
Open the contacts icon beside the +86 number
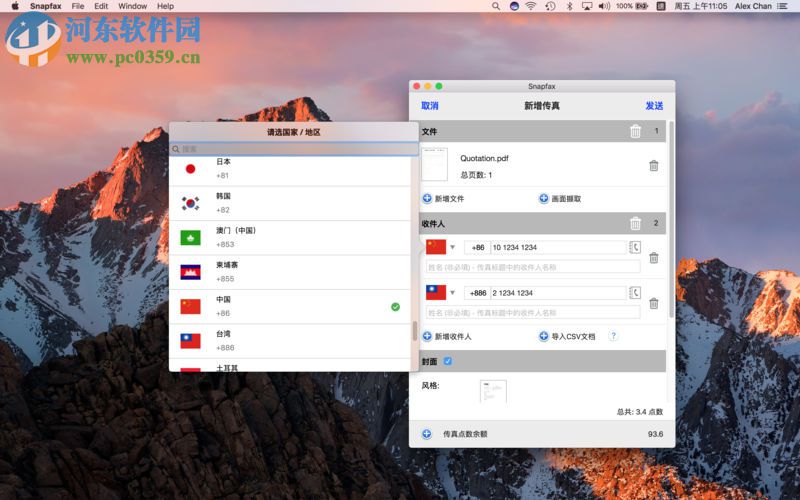pyautogui.click(x=635, y=247)
